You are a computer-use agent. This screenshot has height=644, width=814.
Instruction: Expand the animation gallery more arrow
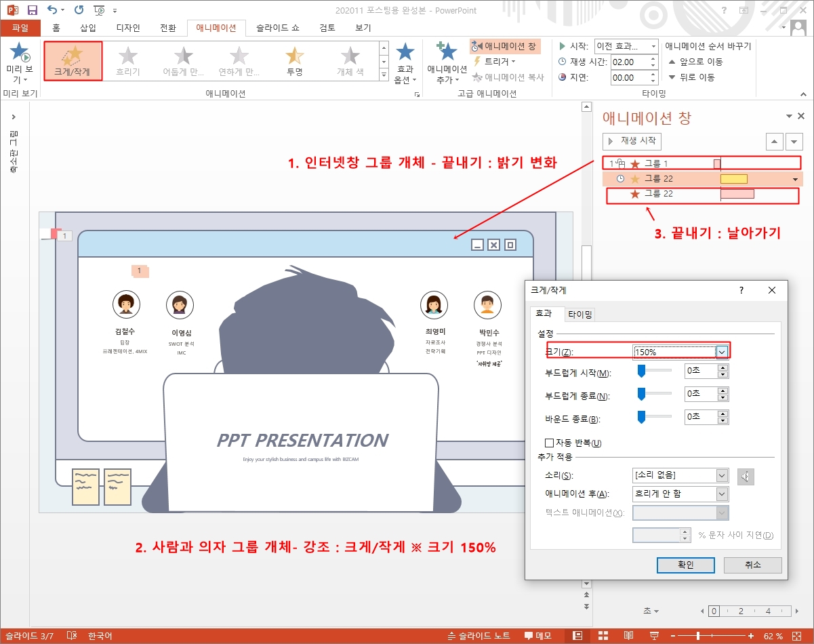[x=384, y=75]
